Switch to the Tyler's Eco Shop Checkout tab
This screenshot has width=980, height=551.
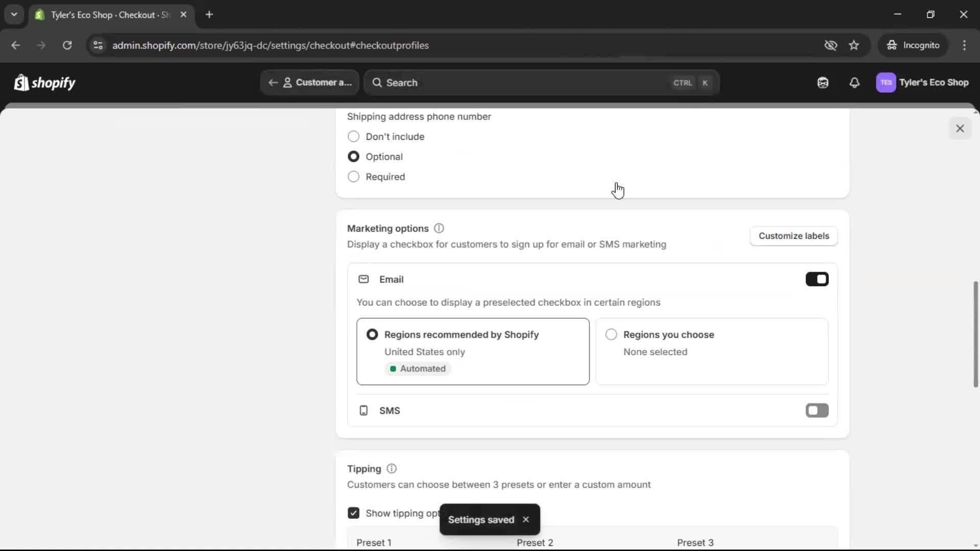102,15
